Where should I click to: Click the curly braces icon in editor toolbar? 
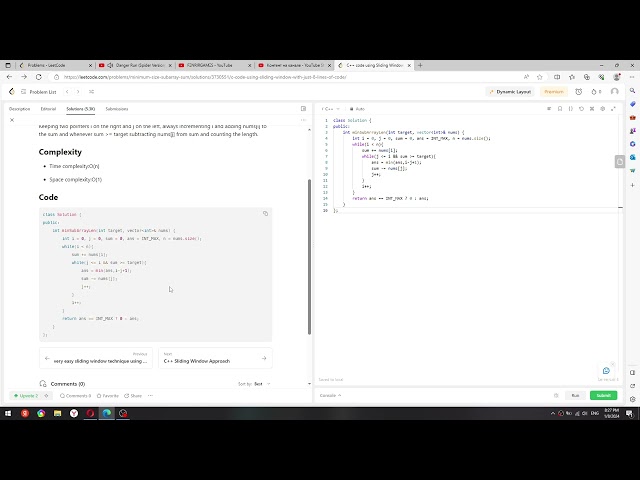[571, 109]
